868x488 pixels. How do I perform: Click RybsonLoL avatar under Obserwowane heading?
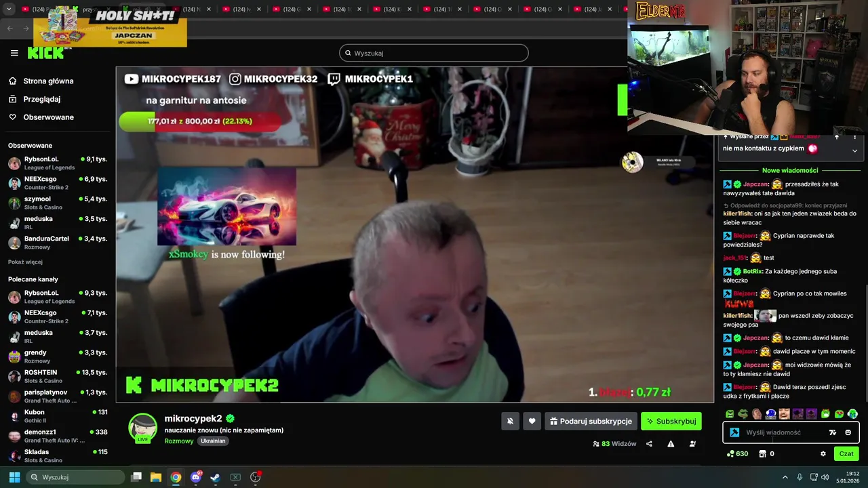(x=14, y=163)
